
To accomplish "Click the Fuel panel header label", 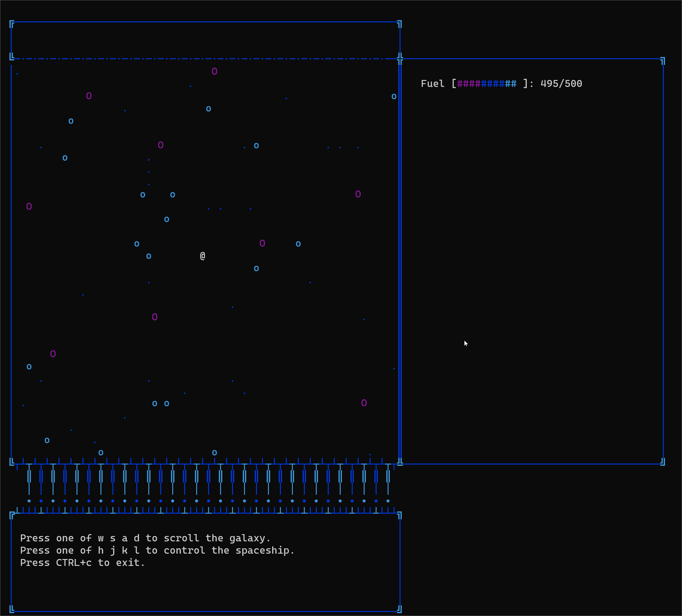I will pos(432,83).
